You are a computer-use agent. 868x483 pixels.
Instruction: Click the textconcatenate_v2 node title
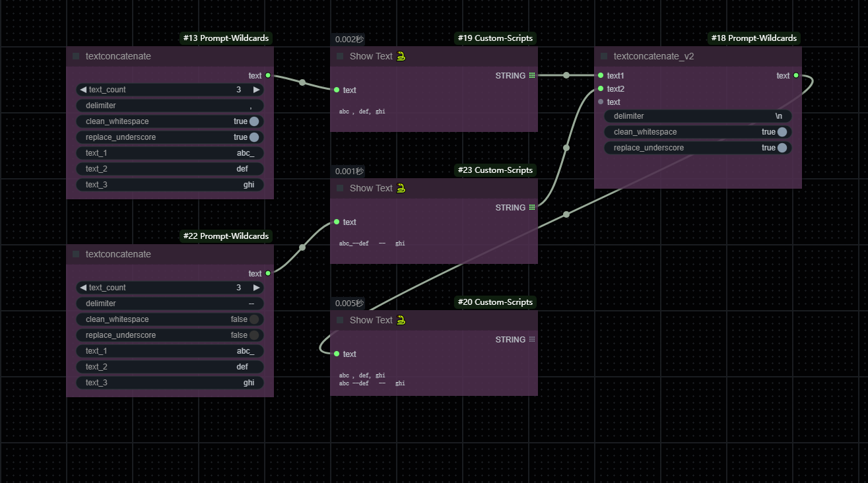click(653, 57)
